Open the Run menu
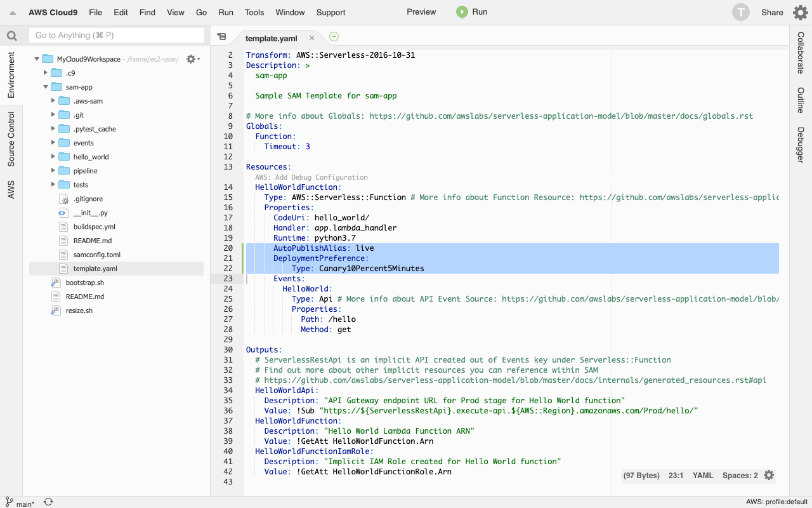 point(226,12)
